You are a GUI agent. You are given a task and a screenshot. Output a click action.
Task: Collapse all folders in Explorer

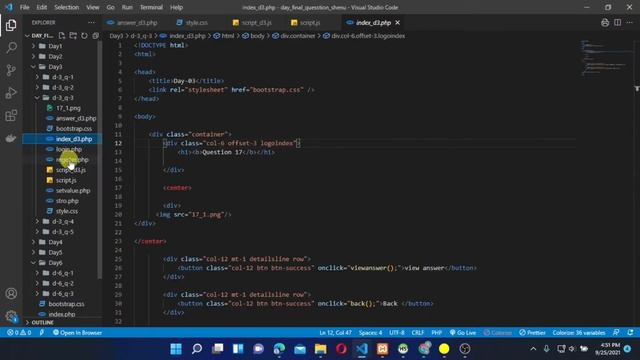click(96, 36)
